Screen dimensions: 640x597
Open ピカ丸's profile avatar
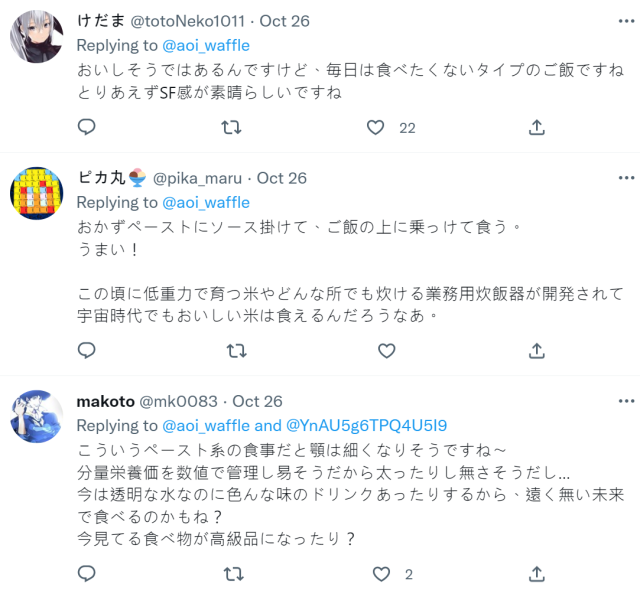click(x=37, y=194)
